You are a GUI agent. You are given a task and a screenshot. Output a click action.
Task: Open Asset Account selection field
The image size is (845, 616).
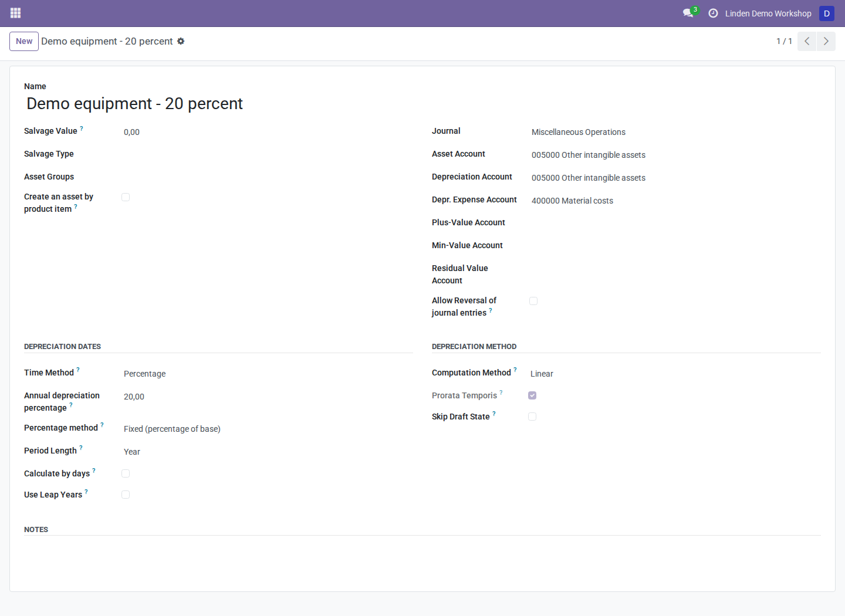coord(675,155)
